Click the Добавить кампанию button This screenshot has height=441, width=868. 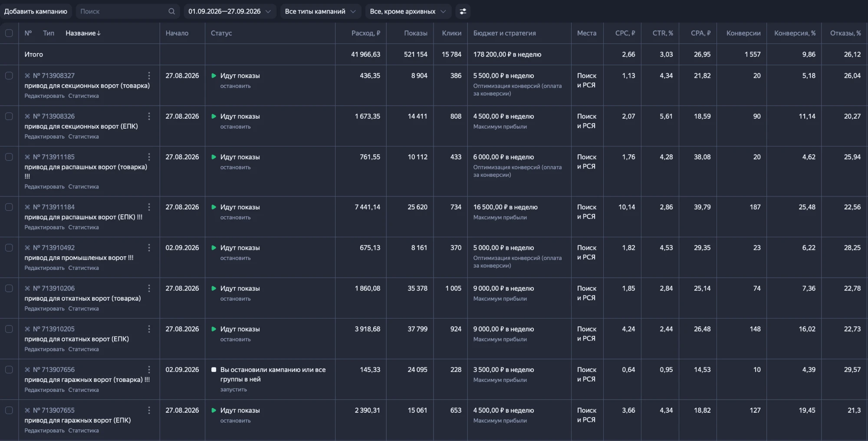click(36, 11)
